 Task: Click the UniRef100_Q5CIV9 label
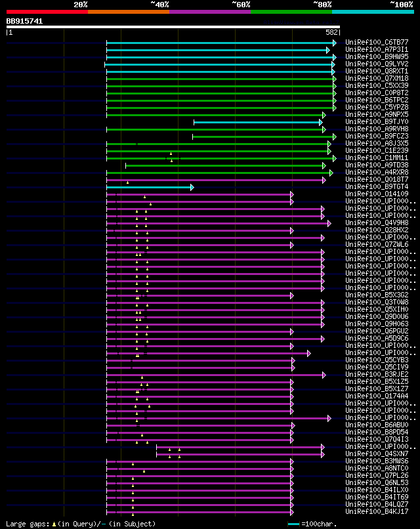[377, 367]
